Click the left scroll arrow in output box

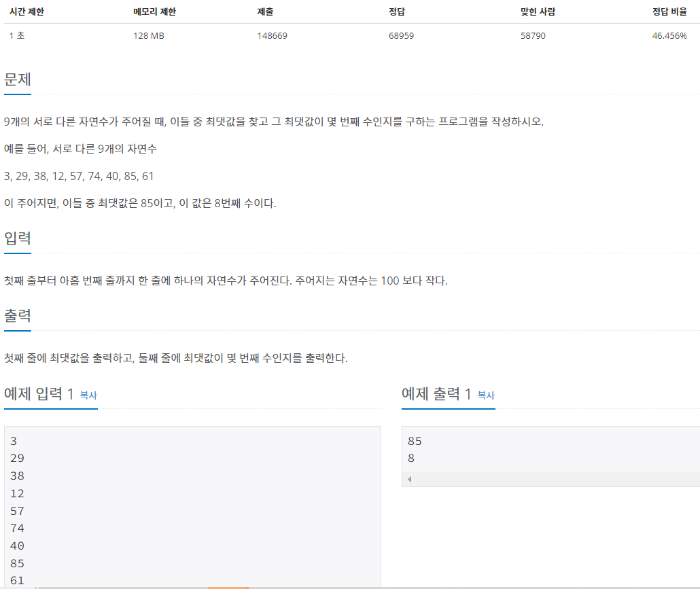click(409, 479)
